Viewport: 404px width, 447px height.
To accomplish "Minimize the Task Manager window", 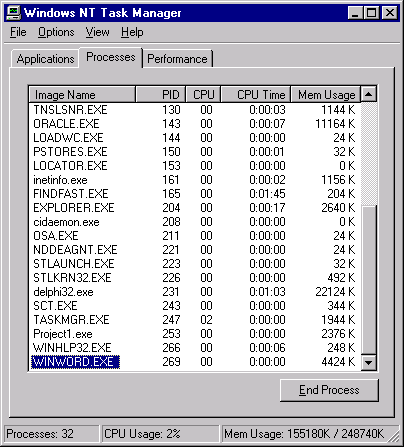I will (355, 13).
